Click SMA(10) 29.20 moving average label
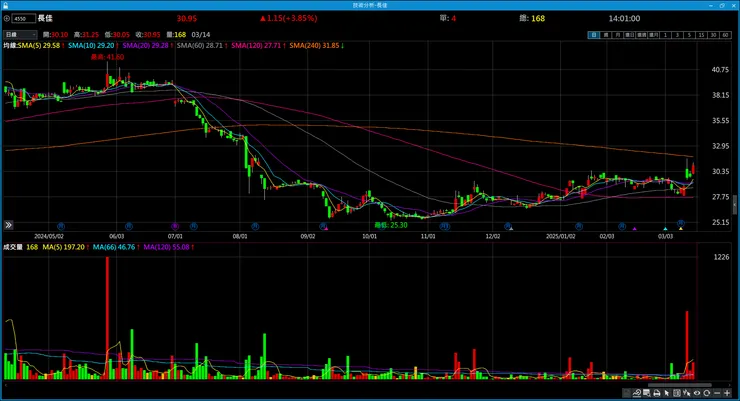 click(x=91, y=45)
